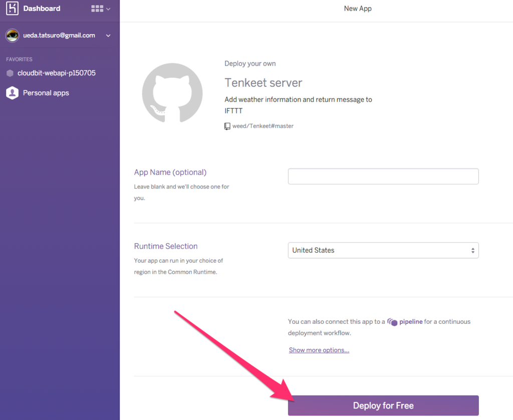Follow the pipeline link
Viewport: 513px width, 420px height.
point(411,322)
